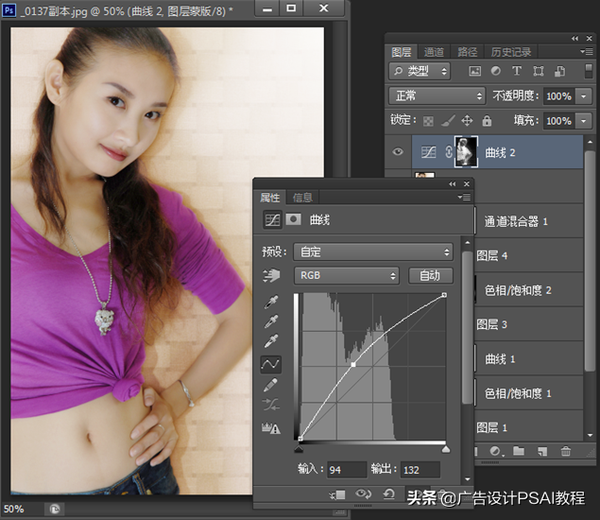Open the RGB channel dropdown

346,275
